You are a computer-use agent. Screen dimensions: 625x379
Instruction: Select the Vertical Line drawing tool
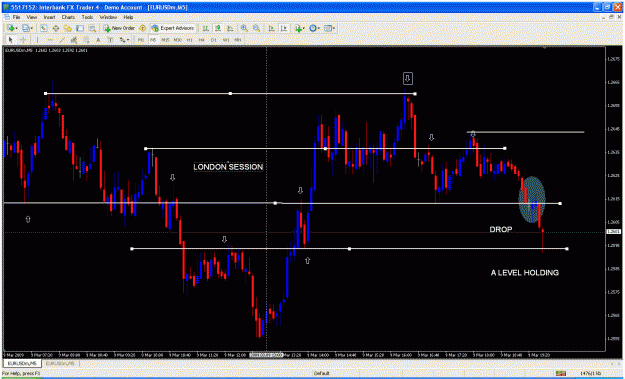tap(37, 40)
